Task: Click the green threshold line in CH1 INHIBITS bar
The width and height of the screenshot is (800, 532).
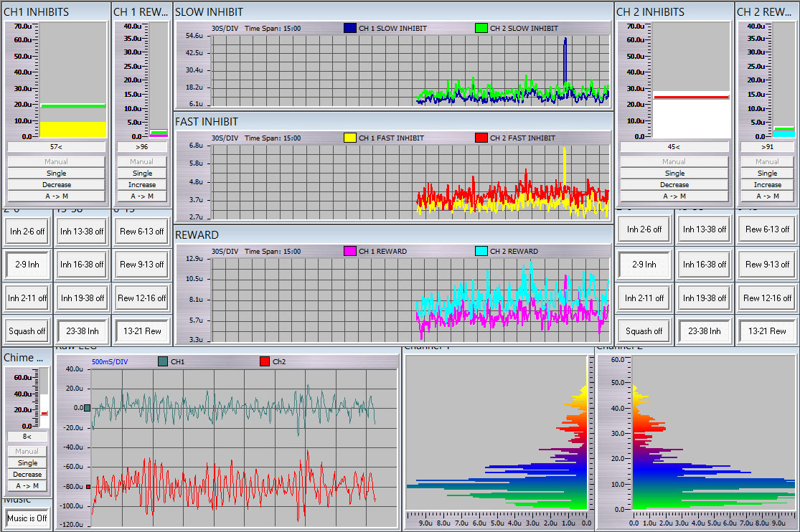Action: (72, 105)
